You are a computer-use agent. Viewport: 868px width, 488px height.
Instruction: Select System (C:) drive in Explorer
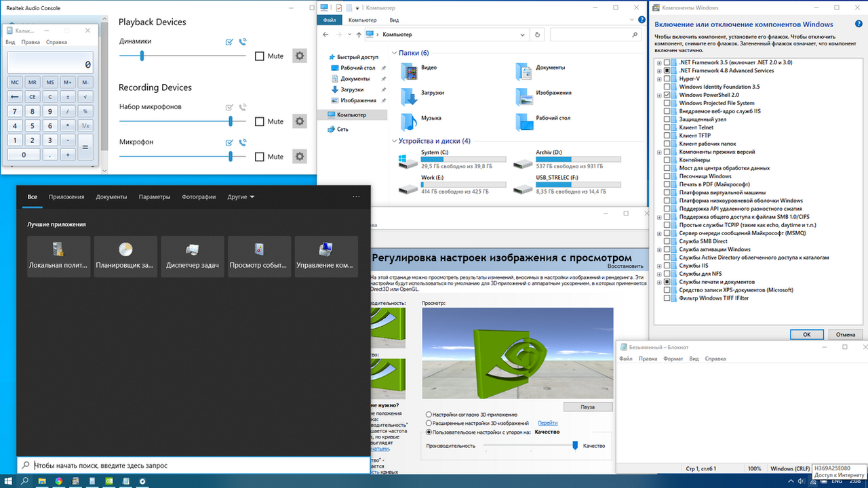pos(452,161)
